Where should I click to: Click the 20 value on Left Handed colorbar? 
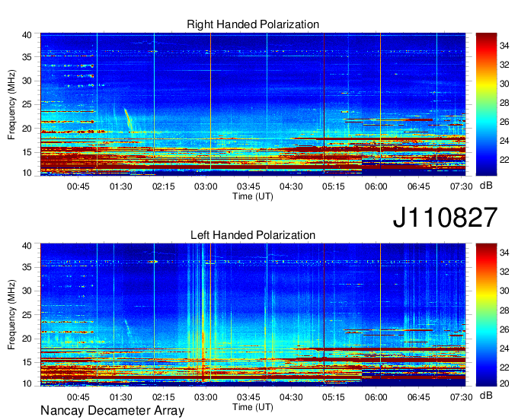(x=504, y=383)
